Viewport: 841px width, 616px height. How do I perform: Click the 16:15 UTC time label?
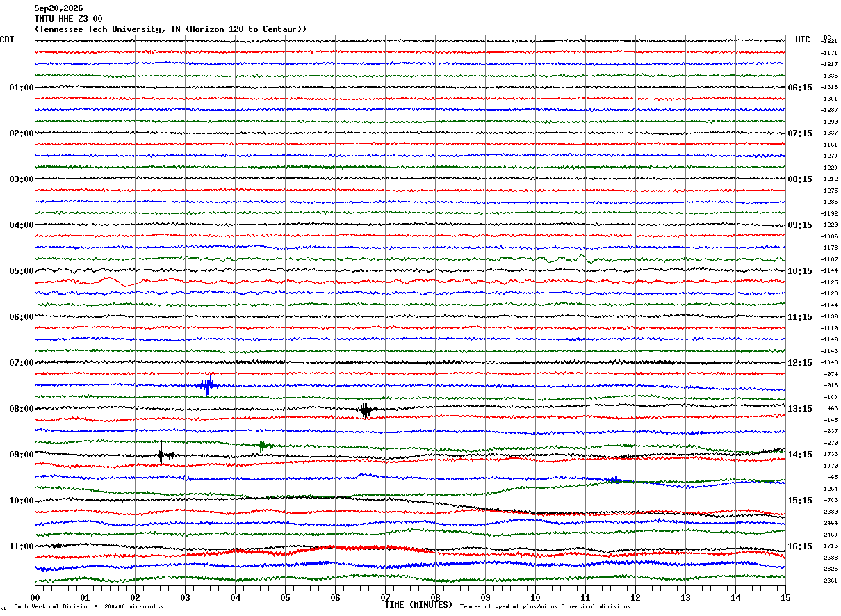800,546
